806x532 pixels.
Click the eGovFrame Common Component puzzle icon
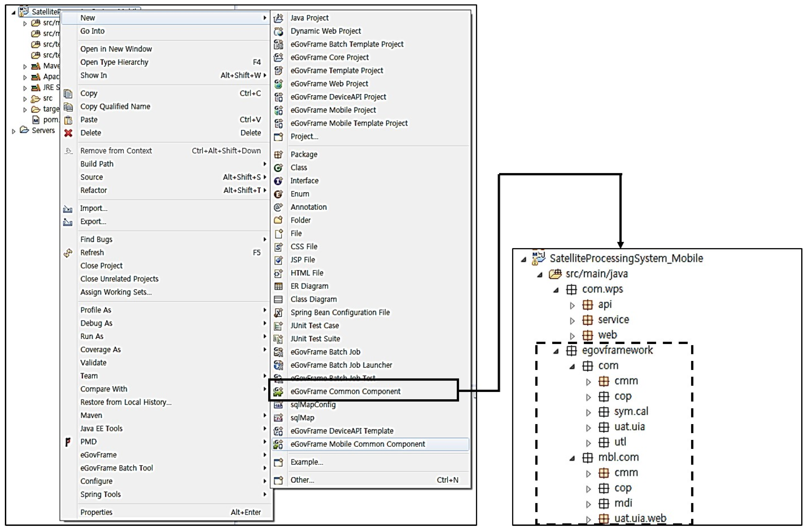278,391
